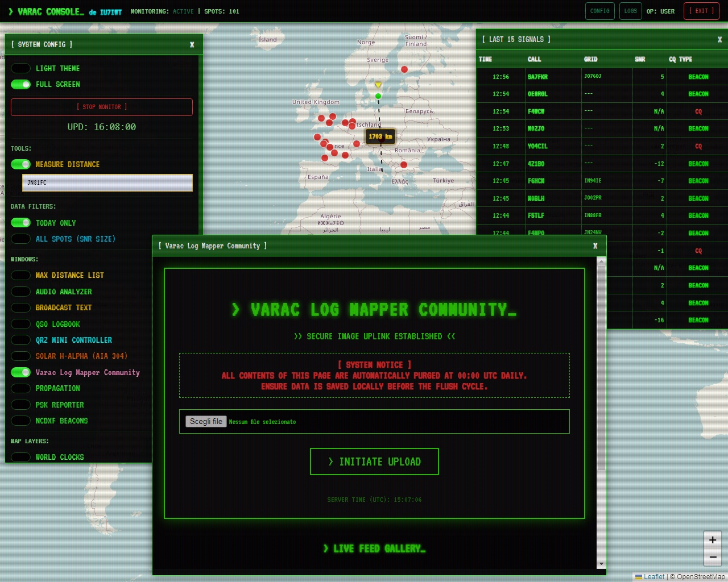Image resolution: width=728 pixels, height=582 pixels.
Task: Click the JN81FC grid locator field
Action: (107, 182)
